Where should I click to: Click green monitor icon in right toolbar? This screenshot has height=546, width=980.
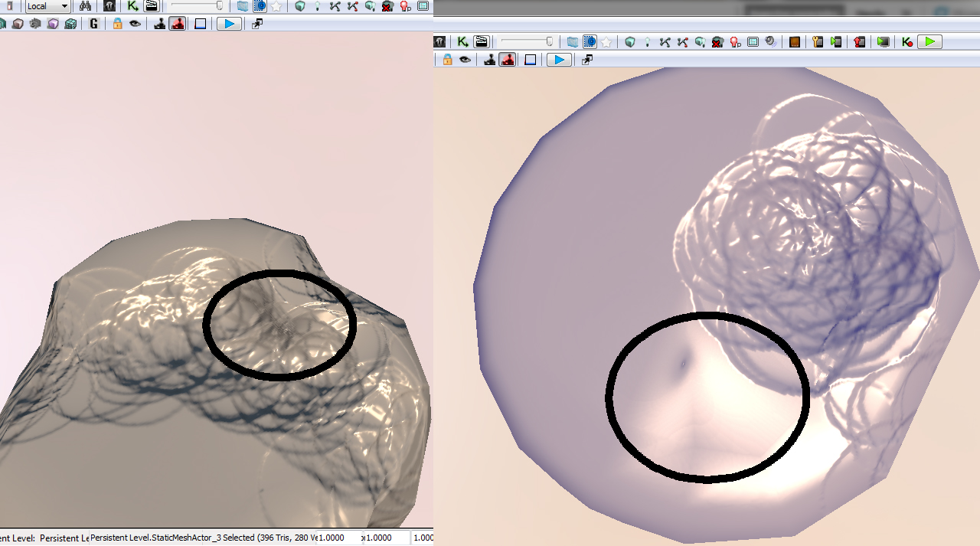coord(883,42)
